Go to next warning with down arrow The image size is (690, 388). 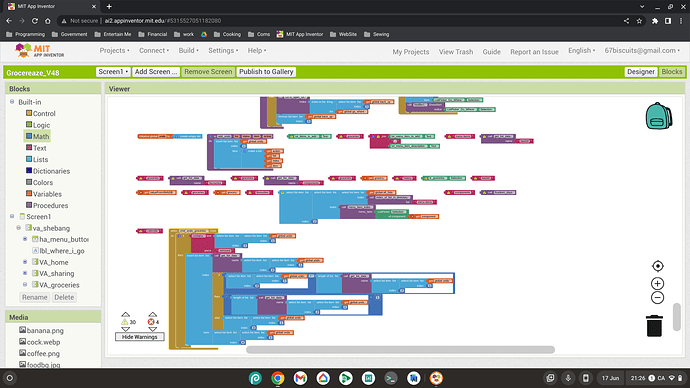coord(125,329)
